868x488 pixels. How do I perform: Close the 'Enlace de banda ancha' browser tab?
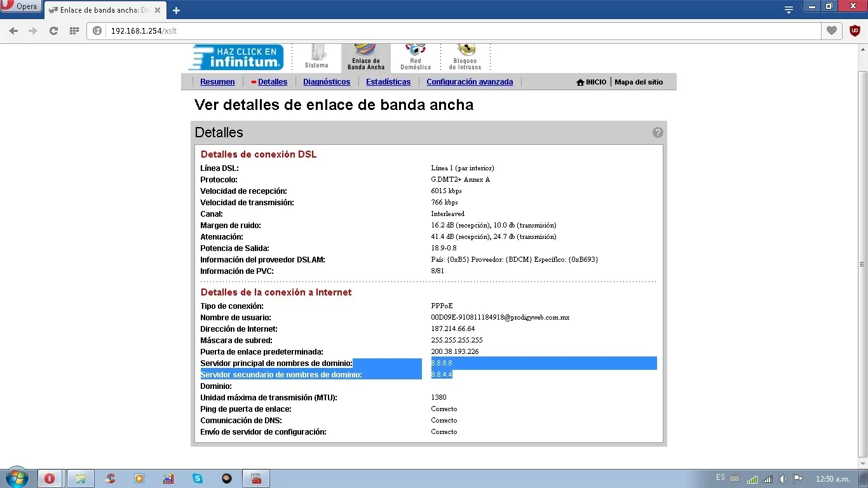point(158,10)
